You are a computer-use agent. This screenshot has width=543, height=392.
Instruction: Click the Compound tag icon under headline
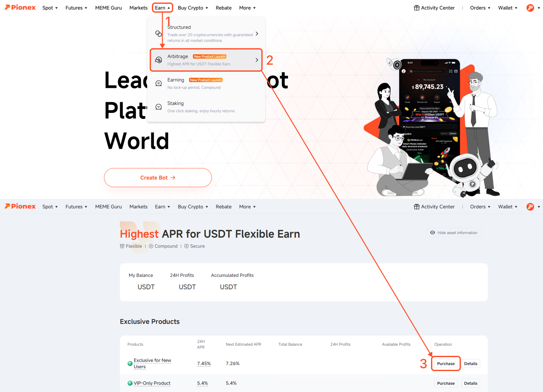tap(151, 246)
